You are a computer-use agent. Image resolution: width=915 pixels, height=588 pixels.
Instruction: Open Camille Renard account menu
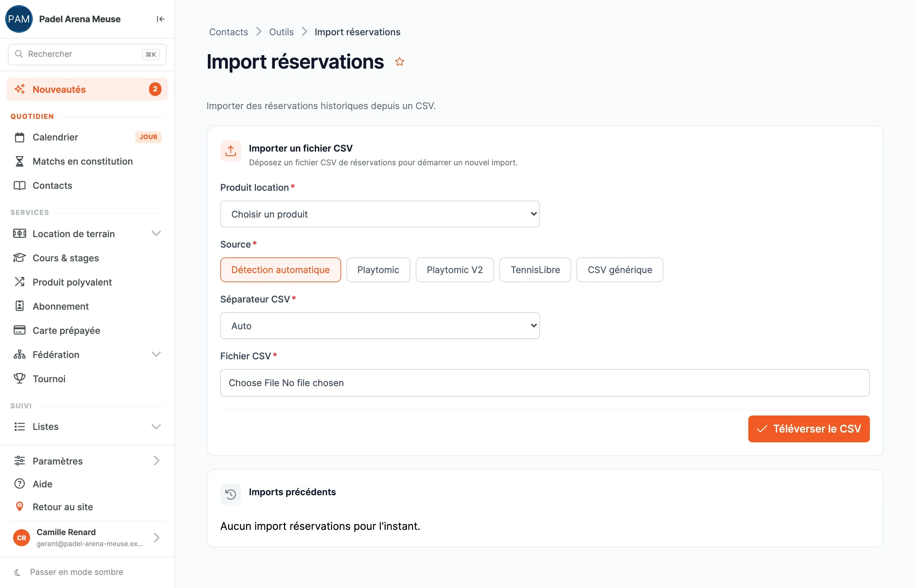(87, 538)
